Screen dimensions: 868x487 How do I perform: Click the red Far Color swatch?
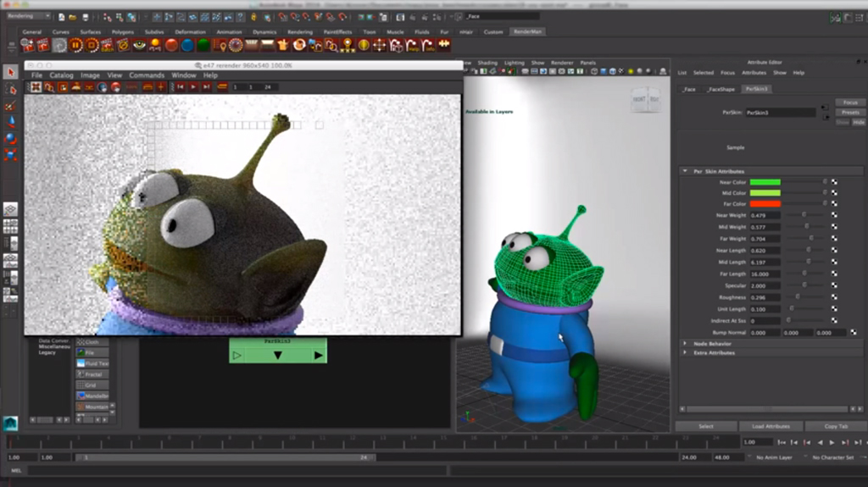pyautogui.click(x=764, y=204)
